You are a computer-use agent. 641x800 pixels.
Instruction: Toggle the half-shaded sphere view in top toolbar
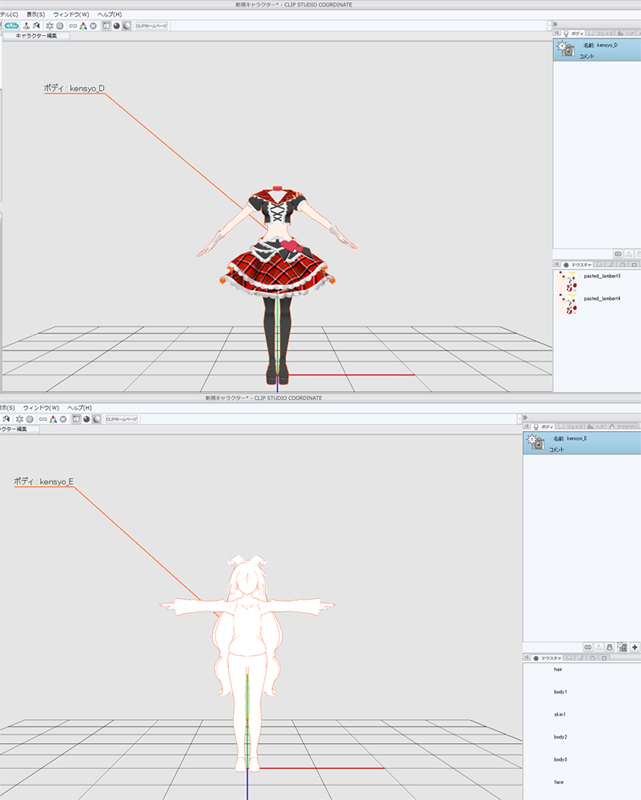[x=128, y=25]
